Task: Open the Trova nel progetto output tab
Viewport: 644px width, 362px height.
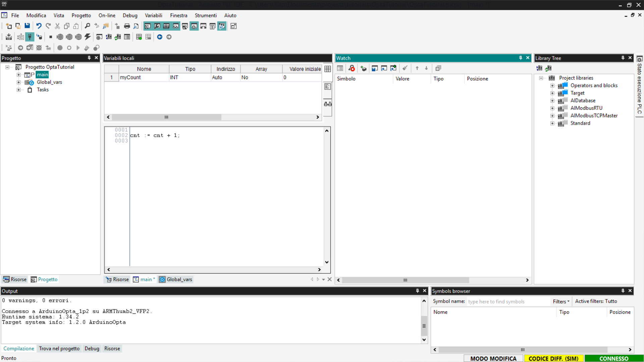Action: point(59,349)
